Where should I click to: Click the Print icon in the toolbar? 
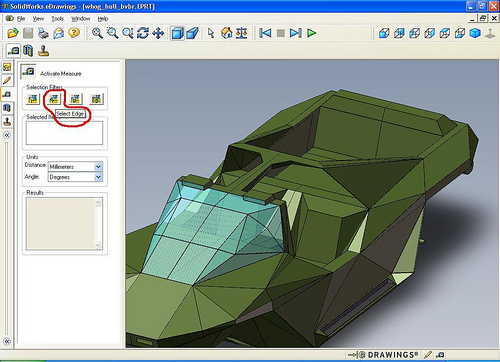tap(43, 33)
